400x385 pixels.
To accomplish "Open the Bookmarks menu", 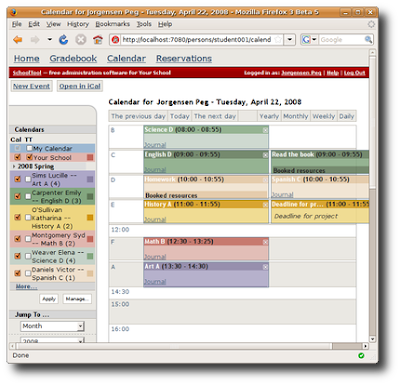I will (x=113, y=24).
